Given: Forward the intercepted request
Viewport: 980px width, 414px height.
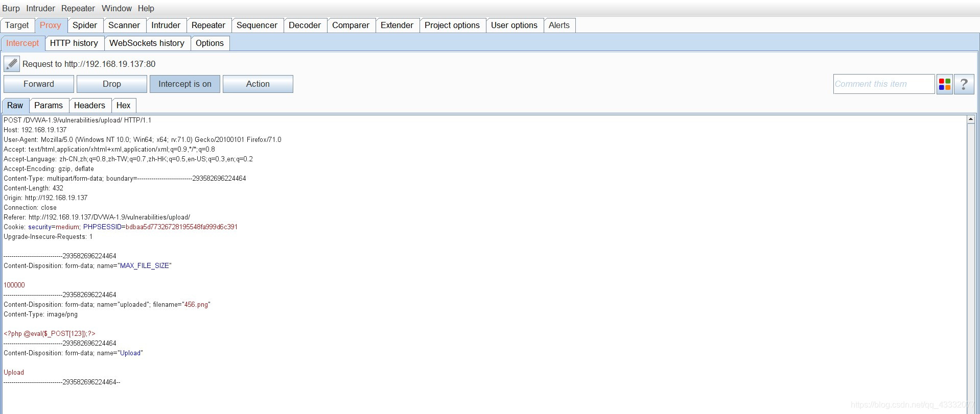Looking at the screenshot, I should click(39, 84).
